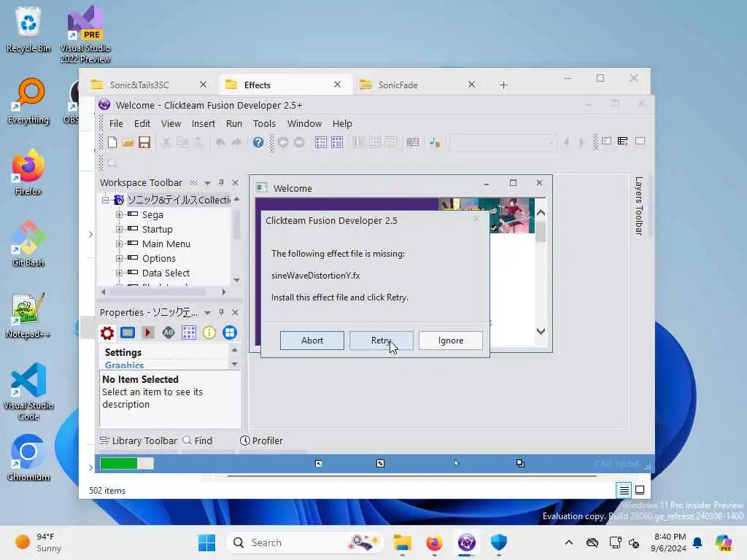This screenshot has width=747, height=560.
Task: Close the Workspace Toolbar panel
Action: tap(236, 183)
